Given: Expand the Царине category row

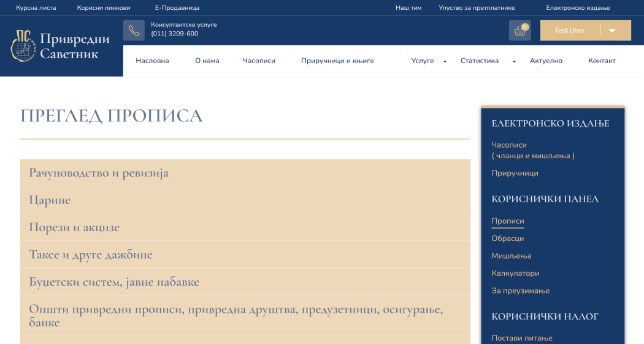Looking at the screenshot, I should pyautogui.click(x=50, y=200).
